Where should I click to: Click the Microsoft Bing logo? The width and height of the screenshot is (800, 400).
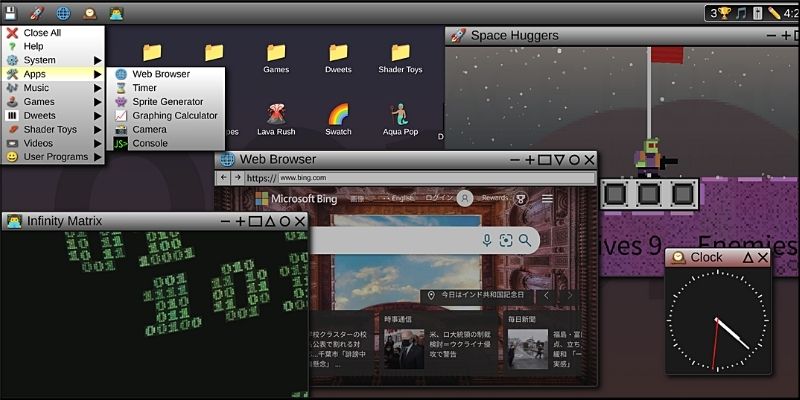296,198
